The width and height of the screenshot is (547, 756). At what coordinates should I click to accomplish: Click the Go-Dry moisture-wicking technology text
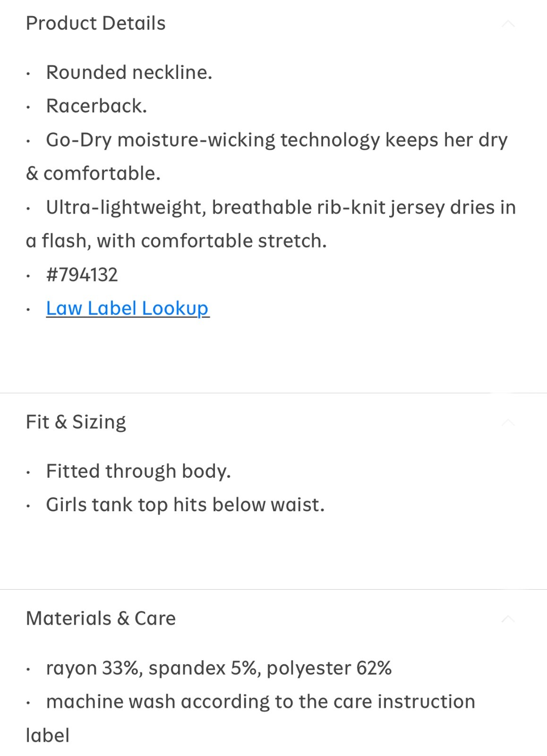tap(276, 140)
